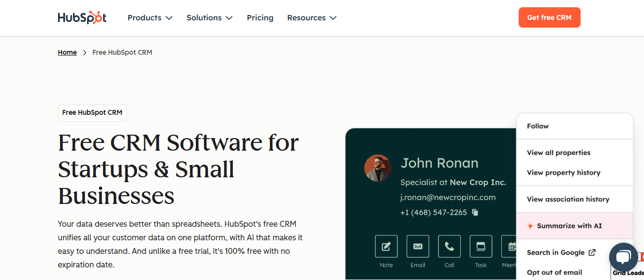
Task: Click the Free HubSpot CRM badge label
Action: tap(92, 112)
